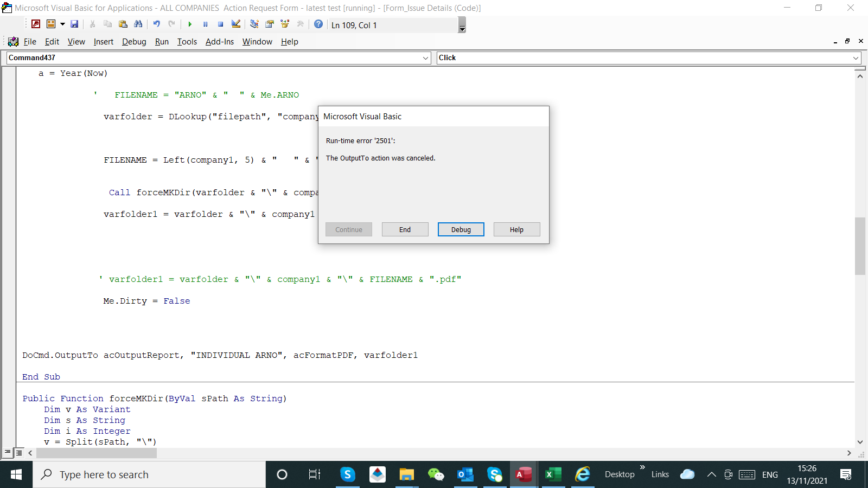Screen dimensions: 868x488
Task: Open WeChat from taskbar
Action: 436,474
